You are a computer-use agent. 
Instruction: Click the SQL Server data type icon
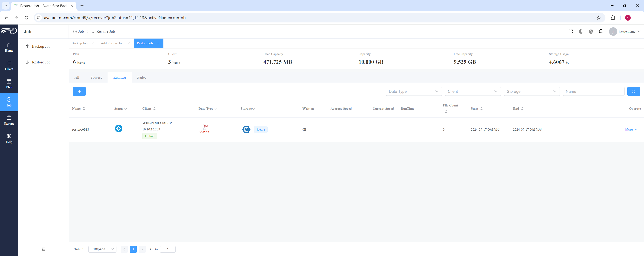pyautogui.click(x=204, y=129)
